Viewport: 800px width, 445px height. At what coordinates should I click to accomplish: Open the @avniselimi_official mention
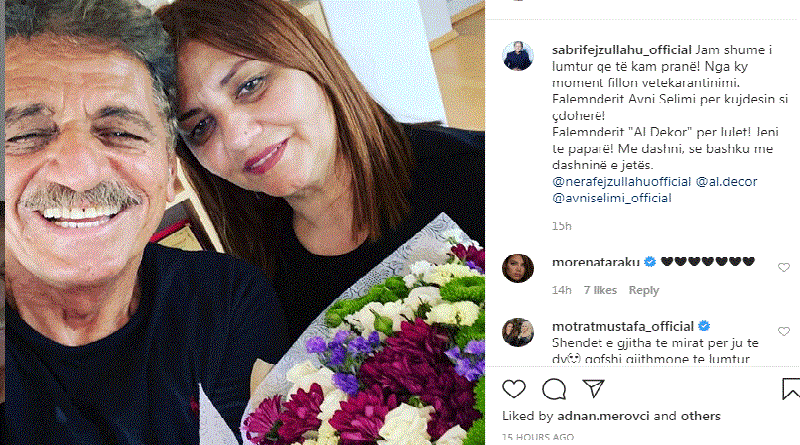click(612, 198)
